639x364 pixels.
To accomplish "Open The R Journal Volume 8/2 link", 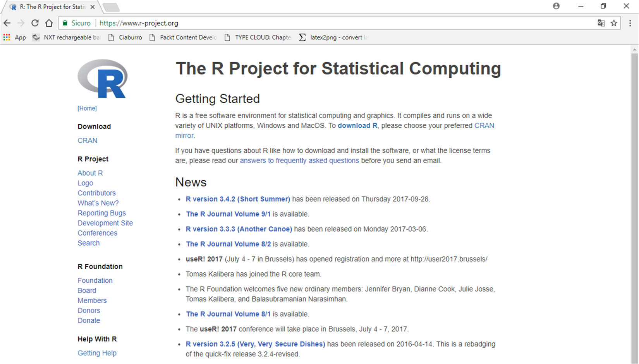I will (x=228, y=244).
